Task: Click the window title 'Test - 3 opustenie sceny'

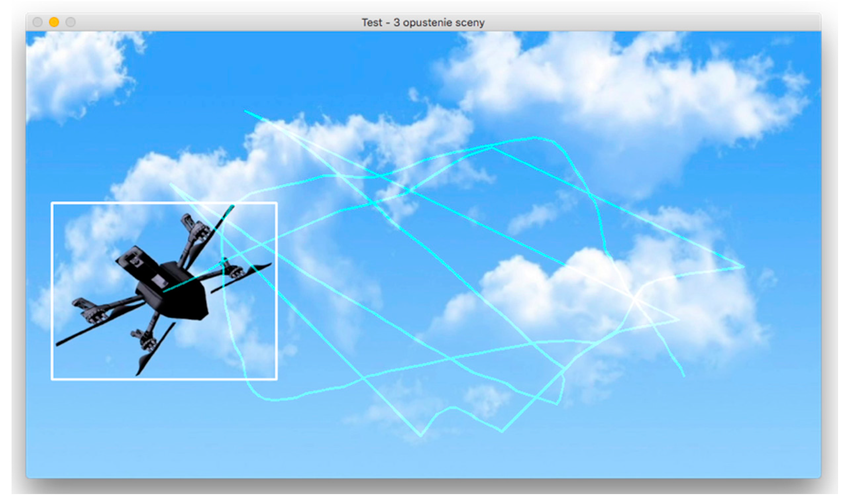Action: pyautogui.click(x=423, y=23)
